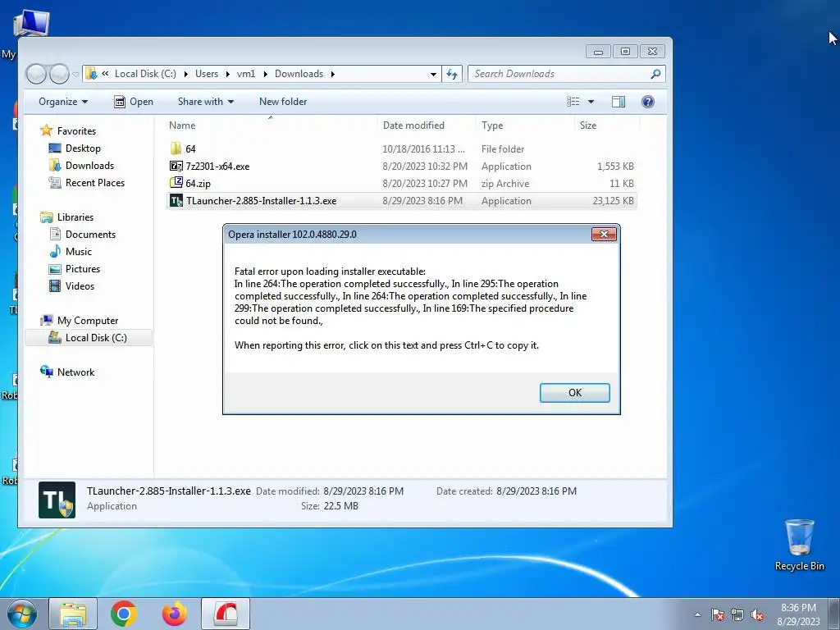Select Favorites in navigation pane
This screenshot has height=630, width=840.
pos(76,131)
